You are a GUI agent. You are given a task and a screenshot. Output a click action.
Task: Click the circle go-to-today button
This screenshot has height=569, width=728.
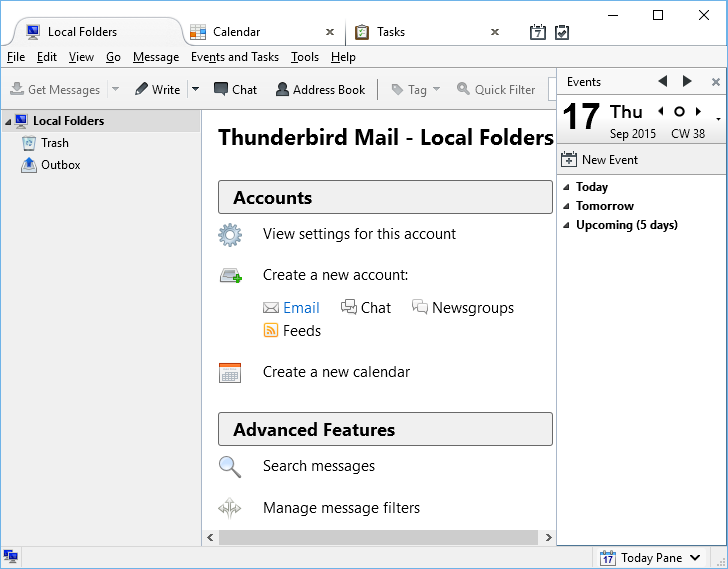[679, 111]
